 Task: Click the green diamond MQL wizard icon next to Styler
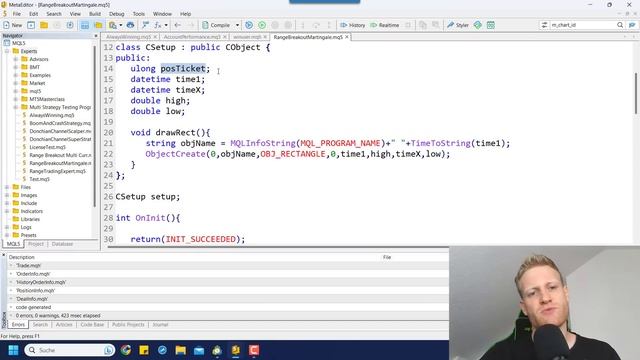click(x=478, y=25)
